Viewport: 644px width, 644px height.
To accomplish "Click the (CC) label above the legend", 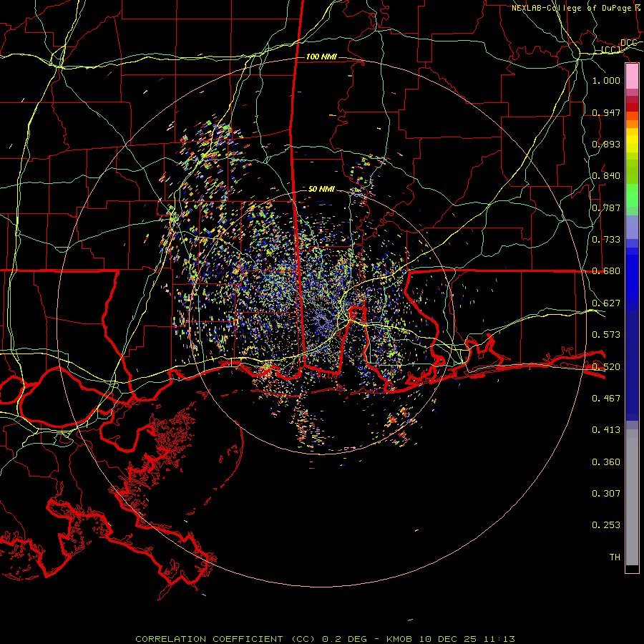I will 611,49.
